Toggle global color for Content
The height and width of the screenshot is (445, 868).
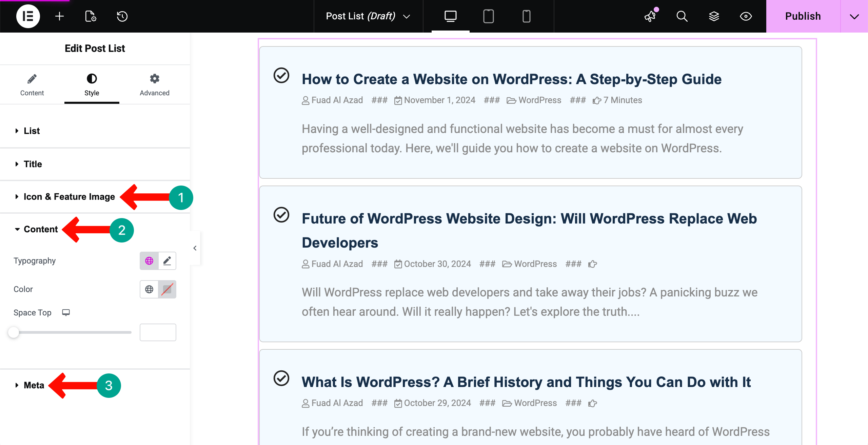149,289
